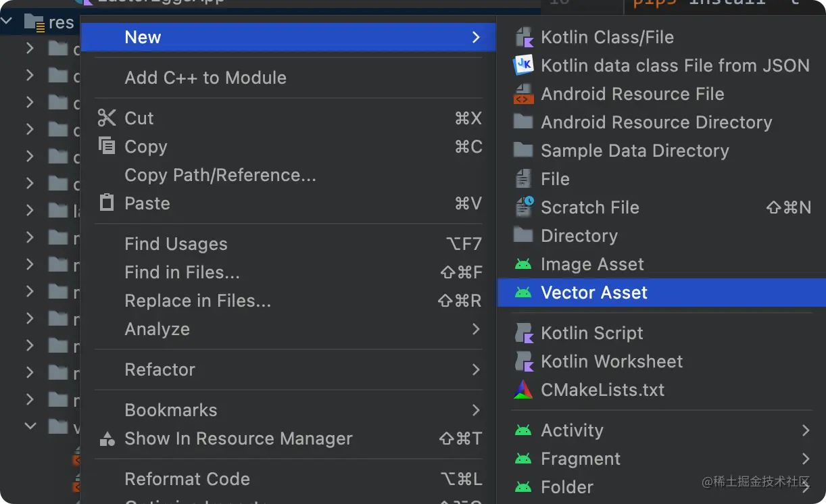Select Vector Asset menu item
Viewport: 826px width, 504px height.
pos(593,293)
